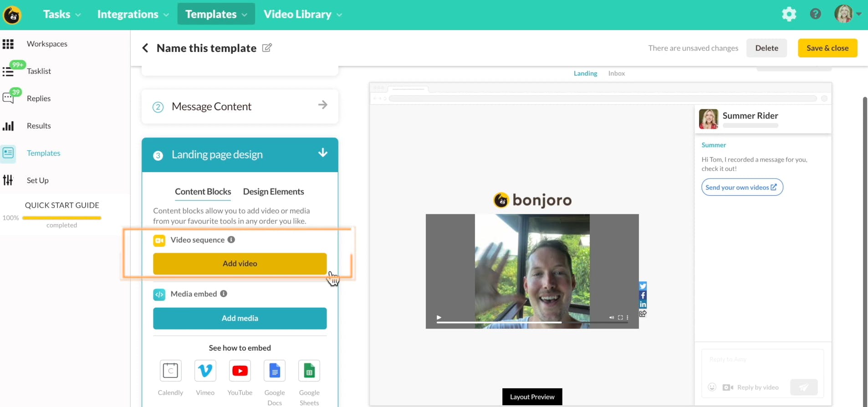Go to Workspaces in the sidebar

tap(47, 44)
